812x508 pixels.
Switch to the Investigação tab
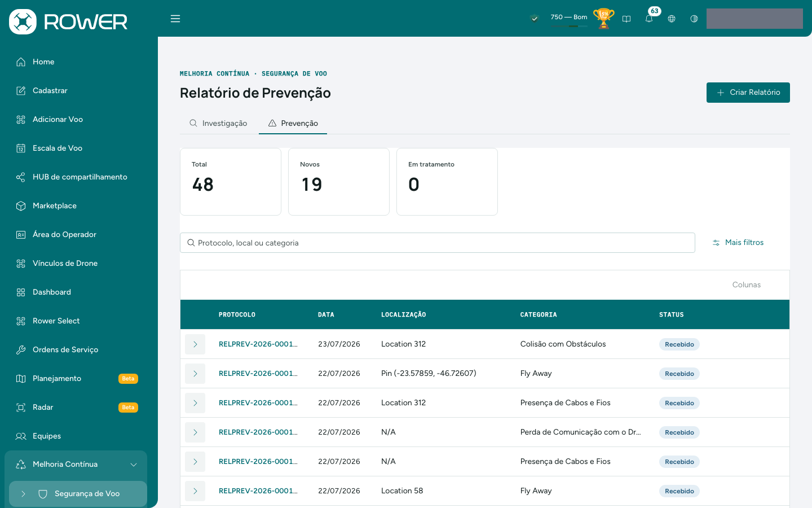coord(218,123)
